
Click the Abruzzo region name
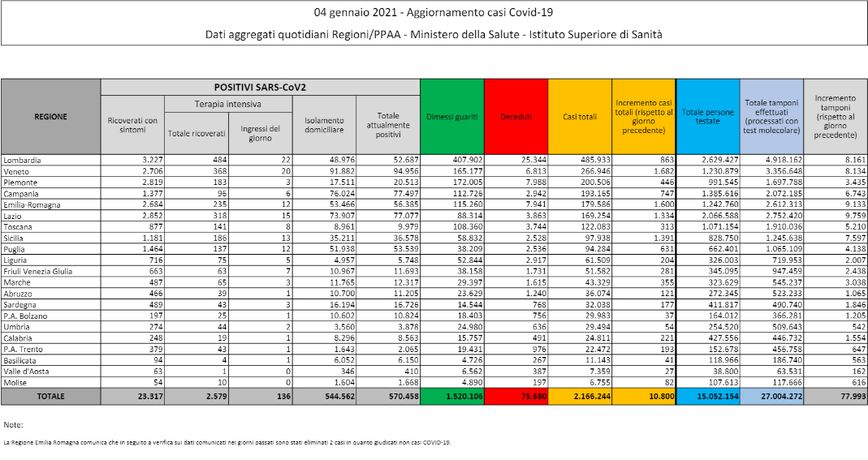tap(18, 294)
